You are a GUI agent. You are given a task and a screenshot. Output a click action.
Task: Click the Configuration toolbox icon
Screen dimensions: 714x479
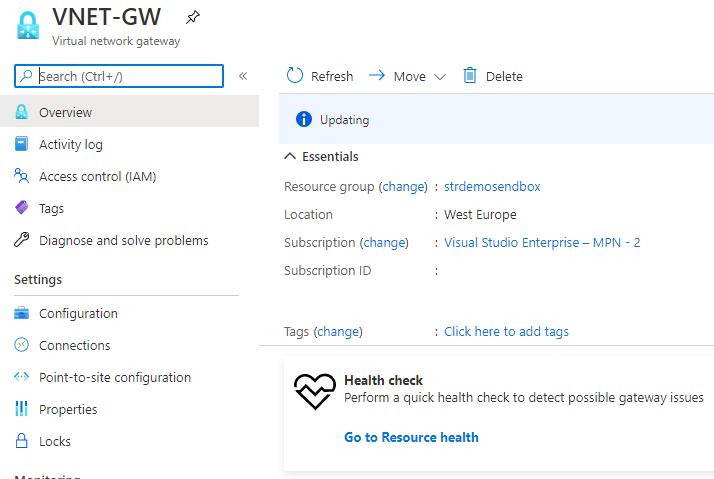(21, 313)
